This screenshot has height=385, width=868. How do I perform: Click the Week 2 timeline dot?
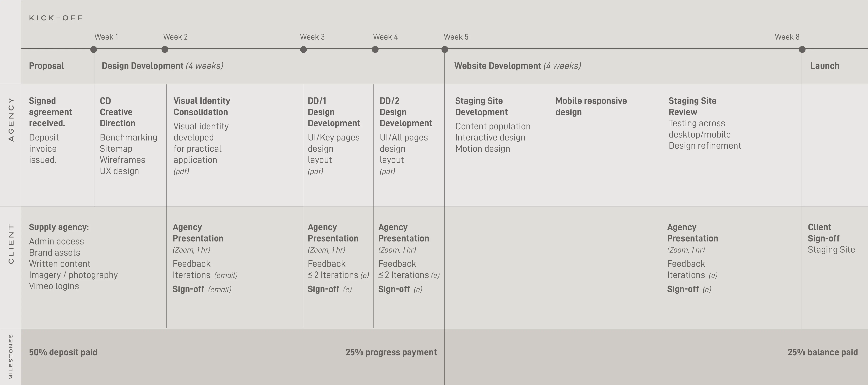tap(165, 49)
